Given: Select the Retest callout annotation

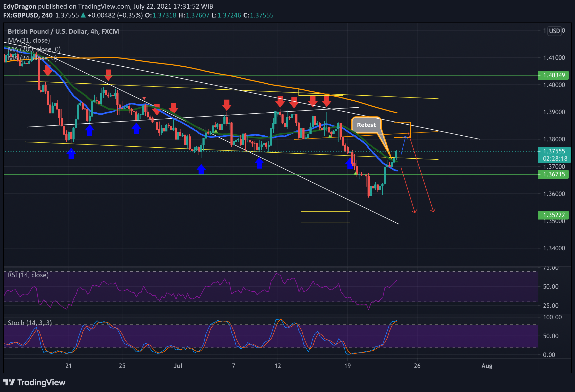Looking at the screenshot, I should click(366, 125).
